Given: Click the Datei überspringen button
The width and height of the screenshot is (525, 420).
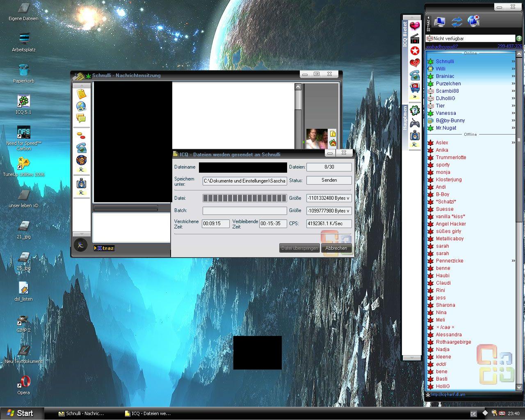Looking at the screenshot, I should pos(300,248).
